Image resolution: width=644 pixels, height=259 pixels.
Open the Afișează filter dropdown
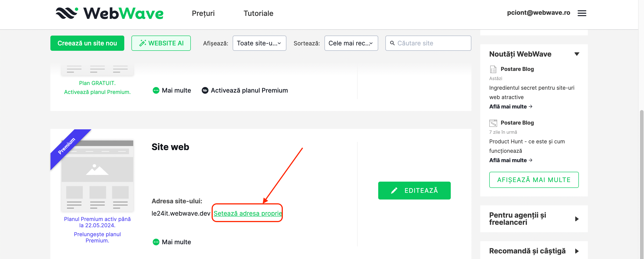click(259, 43)
